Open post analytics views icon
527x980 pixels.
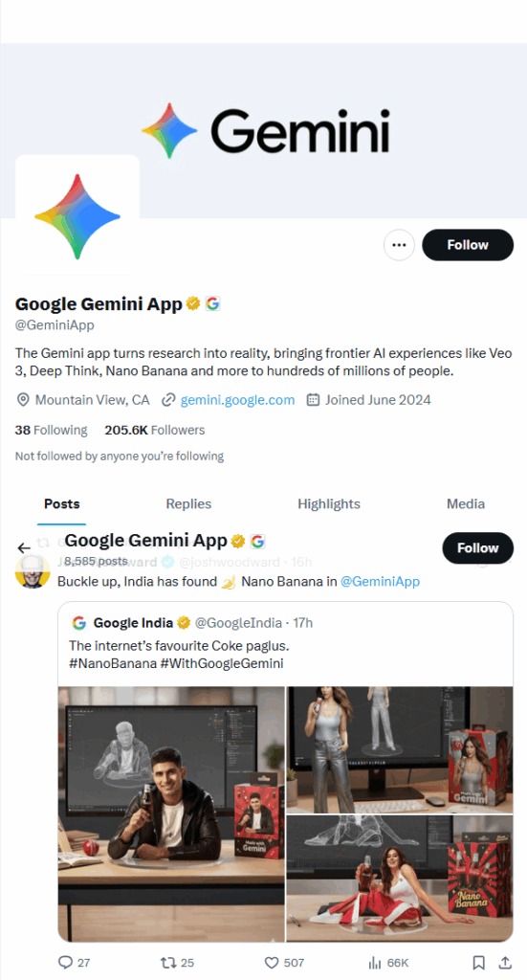click(375, 962)
